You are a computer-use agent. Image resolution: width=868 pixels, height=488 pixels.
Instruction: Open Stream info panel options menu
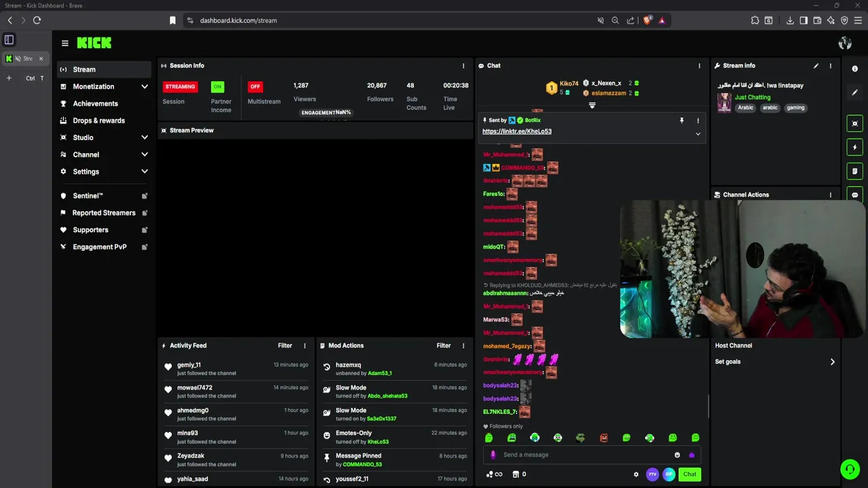830,66
